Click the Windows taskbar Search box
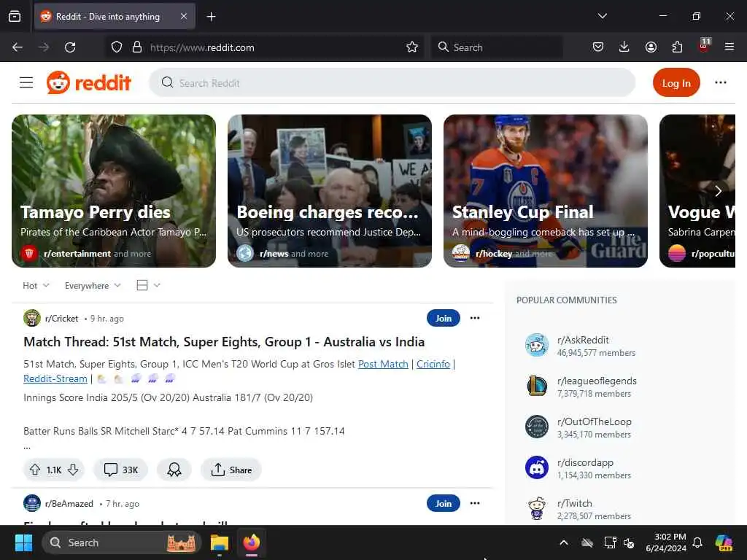Viewport: 747px width, 560px height. click(122, 542)
